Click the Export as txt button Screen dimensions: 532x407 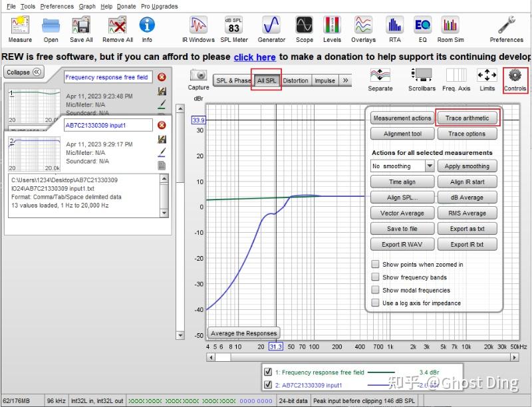point(467,229)
